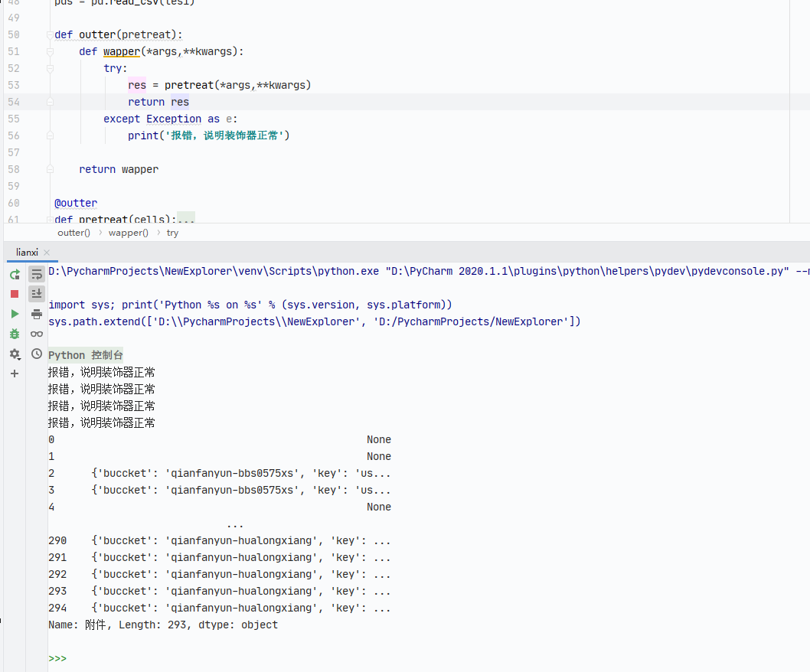Click line number 50 in the gutter

coord(14,34)
